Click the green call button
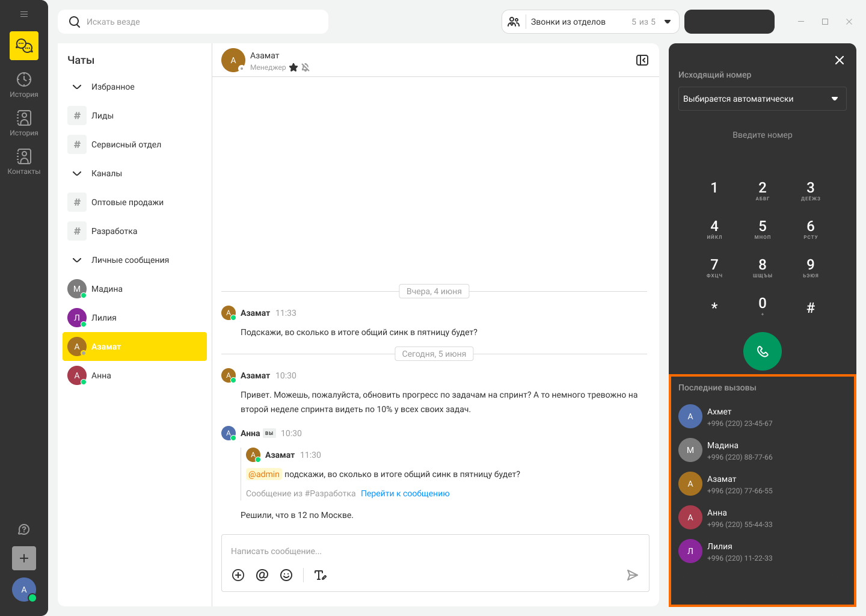This screenshot has width=866, height=616. (x=763, y=351)
